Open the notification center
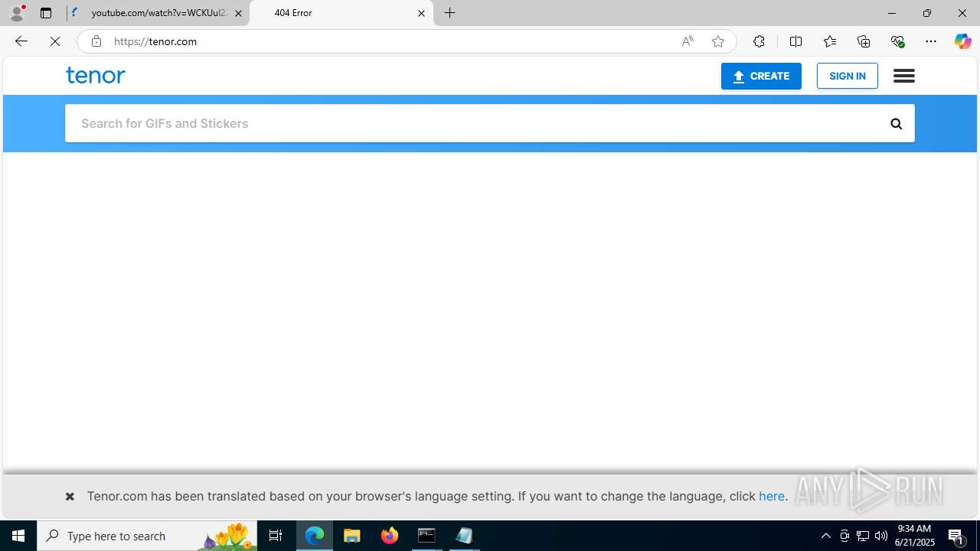980x551 pixels. click(x=957, y=536)
